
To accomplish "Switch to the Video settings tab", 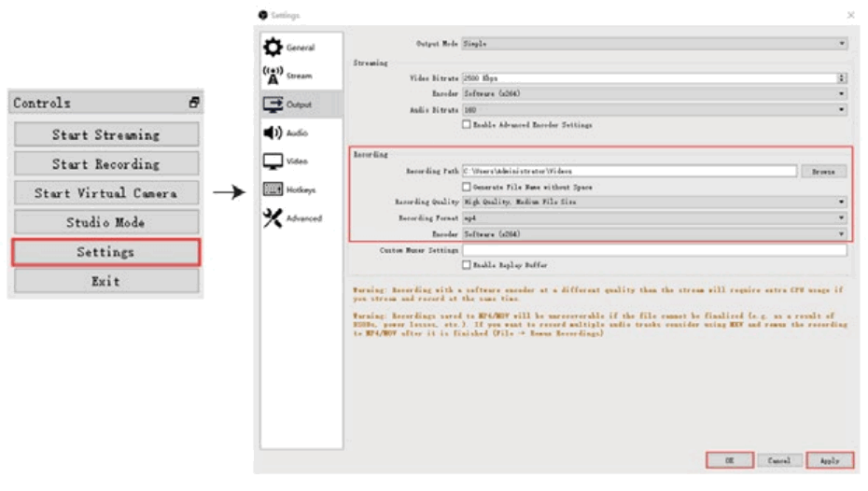I will (301, 161).
